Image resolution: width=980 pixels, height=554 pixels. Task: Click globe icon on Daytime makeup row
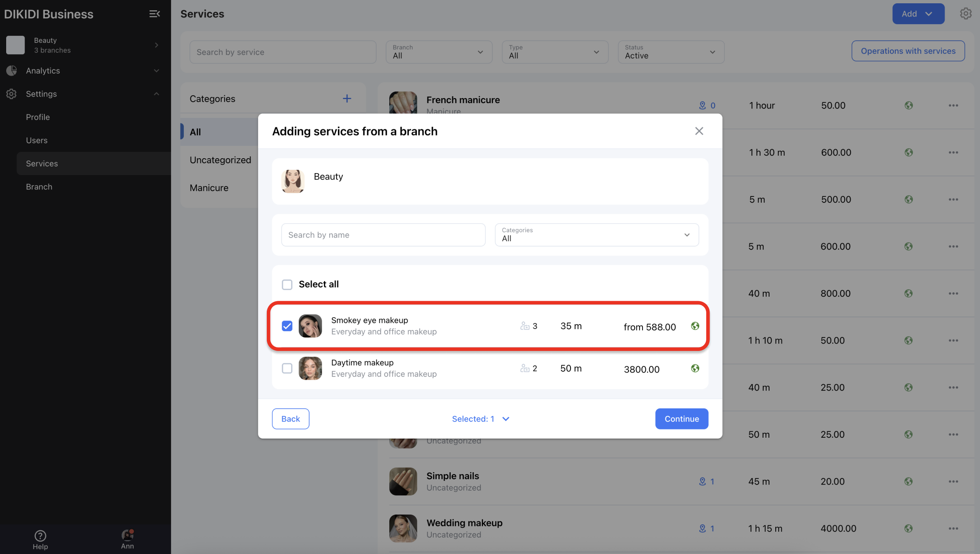click(x=695, y=368)
